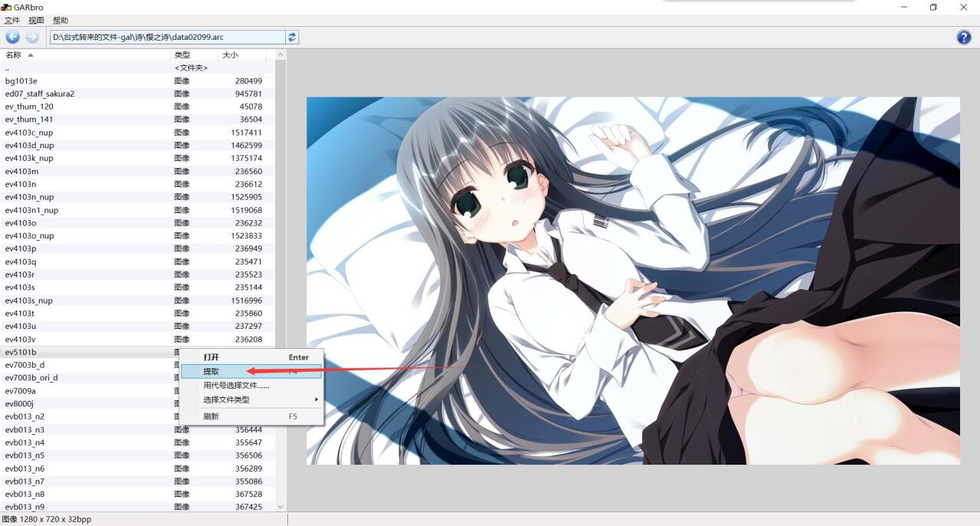Select file ev4103n_nup
Image resolution: width=980 pixels, height=526 pixels.
pyautogui.click(x=137, y=197)
